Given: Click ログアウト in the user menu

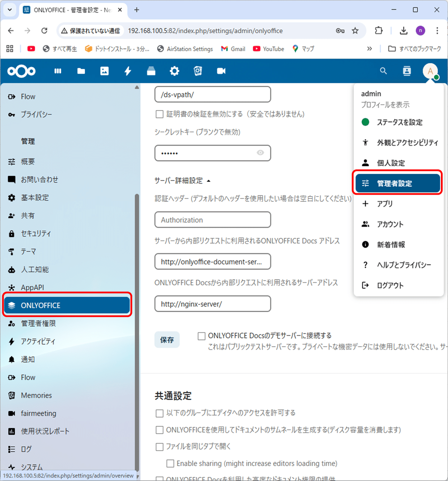Looking at the screenshot, I should (390, 285).
